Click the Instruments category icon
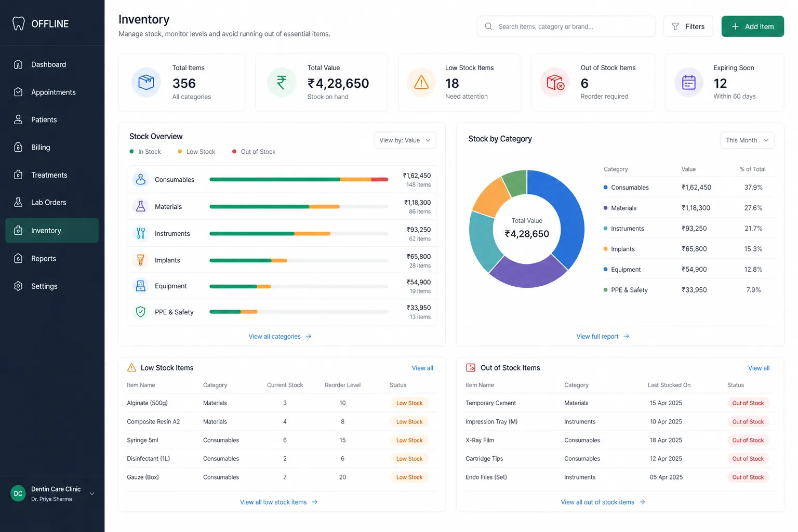798x532 pixels. 140,233
